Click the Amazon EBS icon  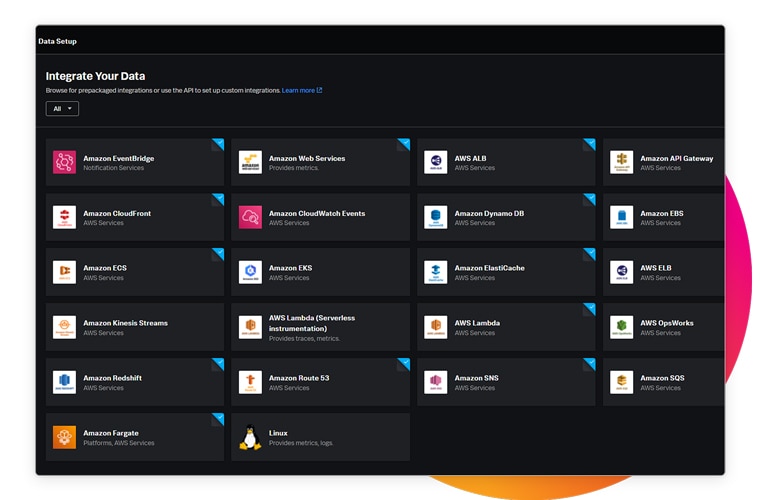click(621, 217)
